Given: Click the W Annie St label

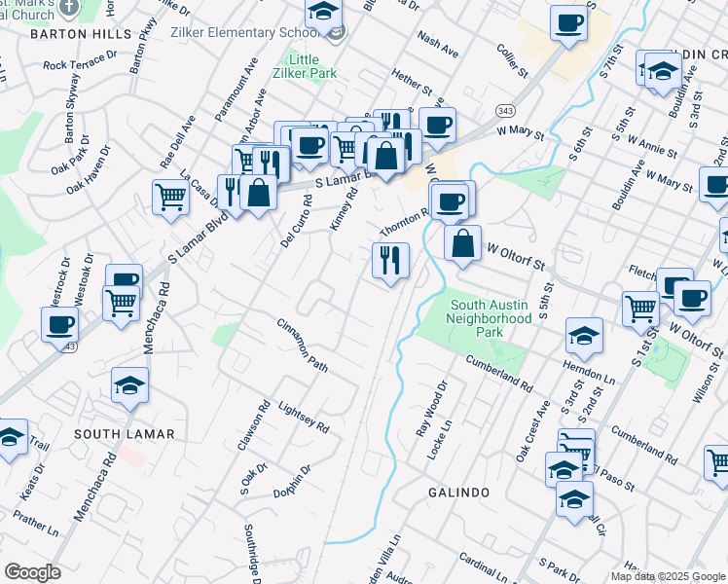Looking at the screenshot, I should pyautogui.click(x=652, y=146).
